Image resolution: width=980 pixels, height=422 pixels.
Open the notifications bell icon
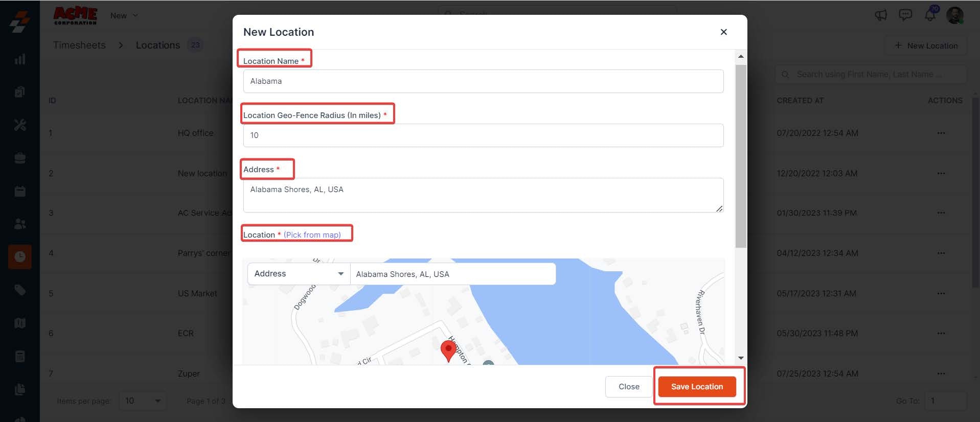click(930, 14)
